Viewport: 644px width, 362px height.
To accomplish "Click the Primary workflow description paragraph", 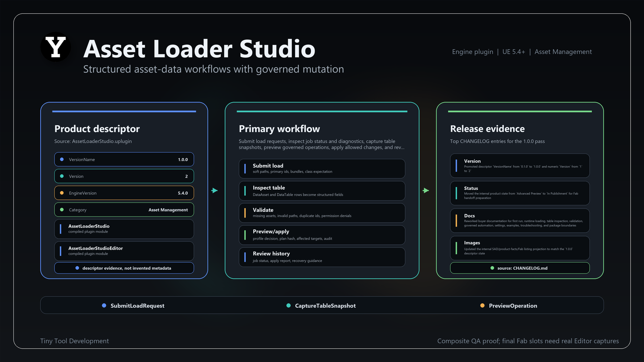I will click(x=322, y=144).
